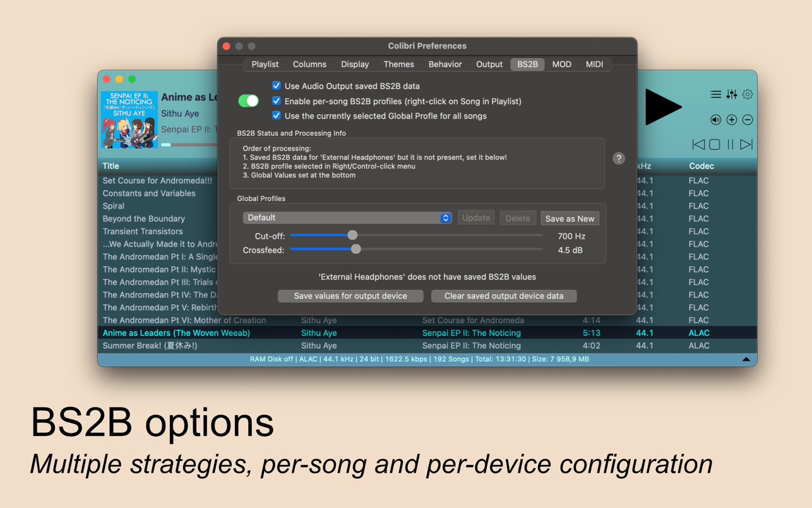Viewport: 812px width, 508px height.
Task: Switch to the Themes tab
Action: point(398,64)
